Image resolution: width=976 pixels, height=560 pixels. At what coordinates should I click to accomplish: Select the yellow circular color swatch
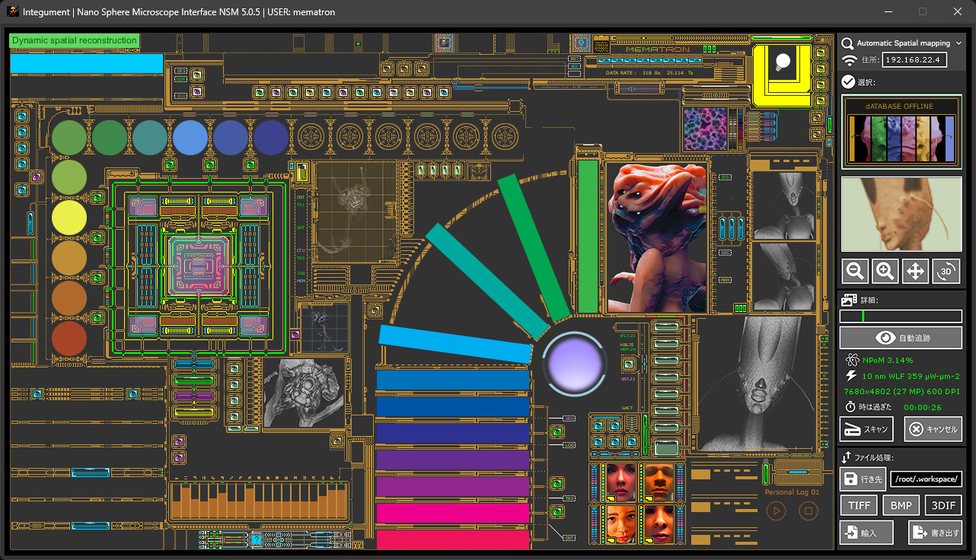[x=69, y=218]
